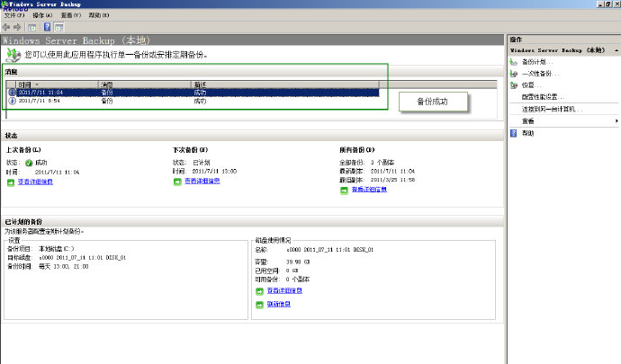Click the green success checkmark under 上次备份

point(29,163)
